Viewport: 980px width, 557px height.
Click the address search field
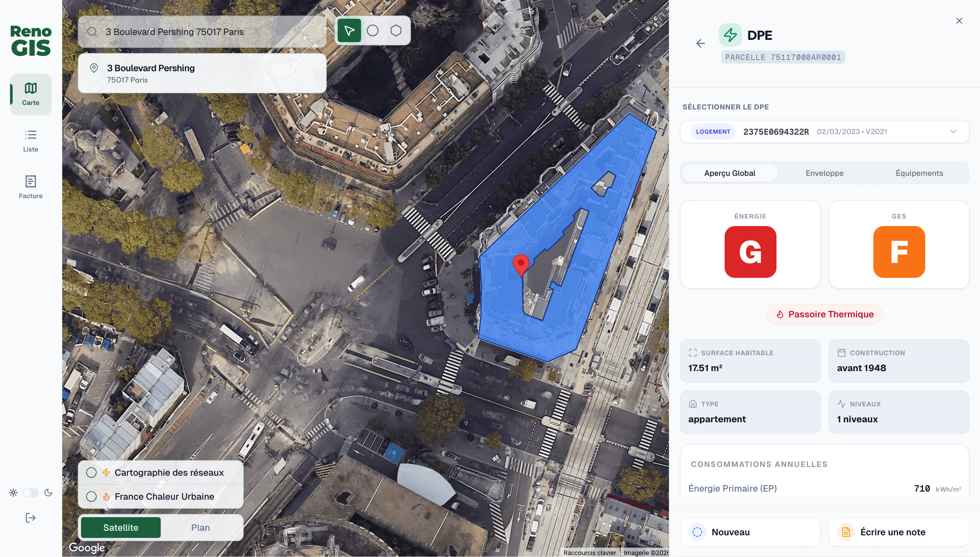coord(207,32)
